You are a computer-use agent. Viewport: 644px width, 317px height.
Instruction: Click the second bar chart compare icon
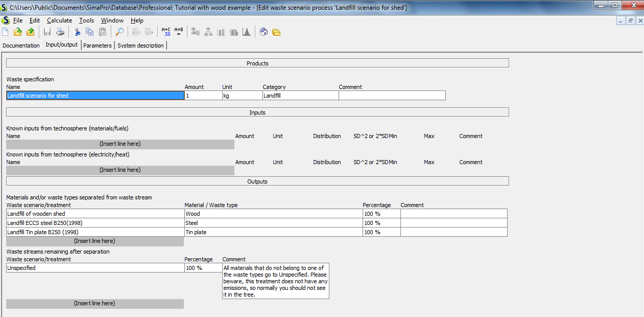pyautogui.click(x=234, y=32)
